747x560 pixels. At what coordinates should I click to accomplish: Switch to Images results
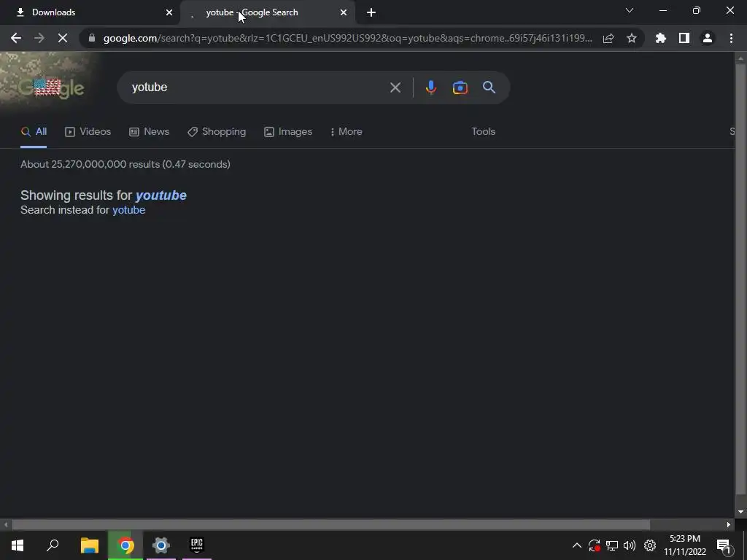pyautogui.click(x=288, y=132)
